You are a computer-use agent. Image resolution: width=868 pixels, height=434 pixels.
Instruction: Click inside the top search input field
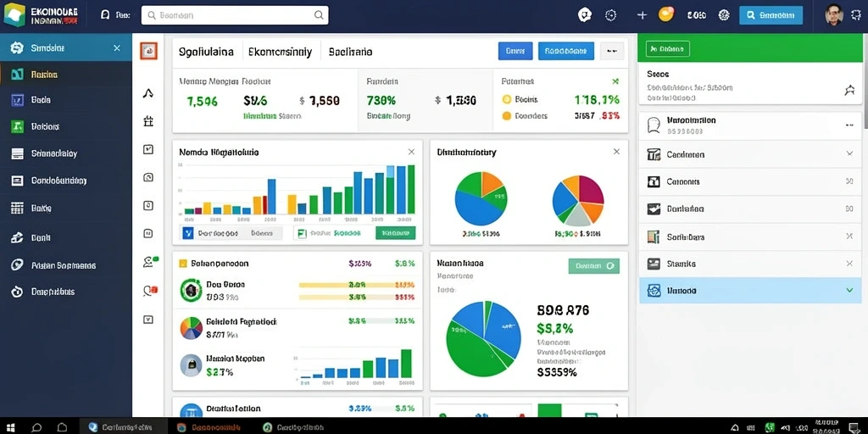(235, 15)
